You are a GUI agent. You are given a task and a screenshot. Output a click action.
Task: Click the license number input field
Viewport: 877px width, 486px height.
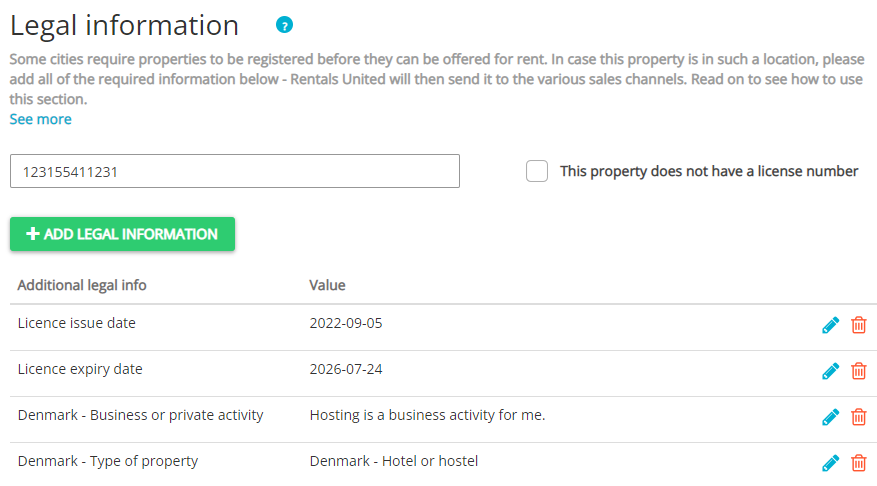pos(234,171)
